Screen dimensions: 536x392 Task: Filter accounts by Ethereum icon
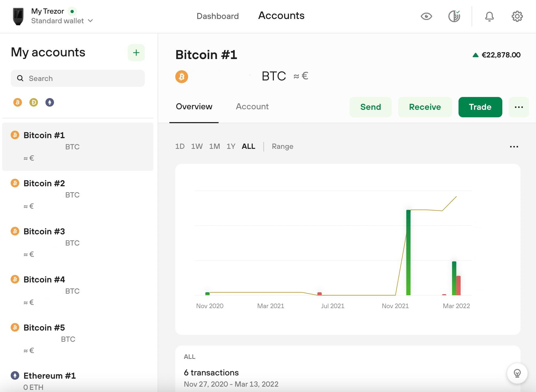click(50, 102)
